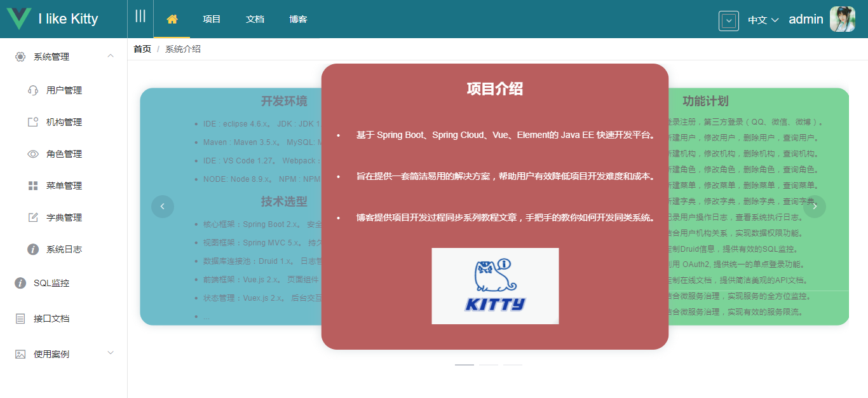868x398 pixels.
Task: Click the 菜单管理 grid icon
Action: click(33, 186)
